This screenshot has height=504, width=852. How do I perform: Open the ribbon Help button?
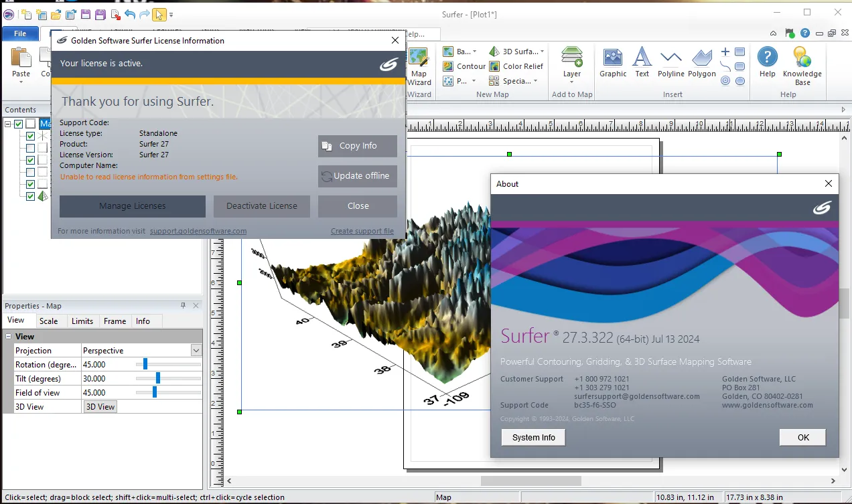tap(768, 63)
